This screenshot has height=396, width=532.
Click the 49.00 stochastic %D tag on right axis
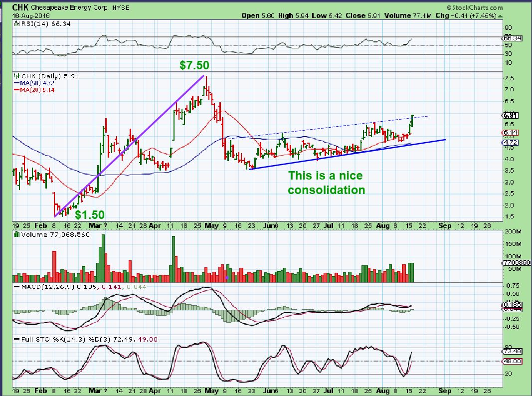(511, 361)
